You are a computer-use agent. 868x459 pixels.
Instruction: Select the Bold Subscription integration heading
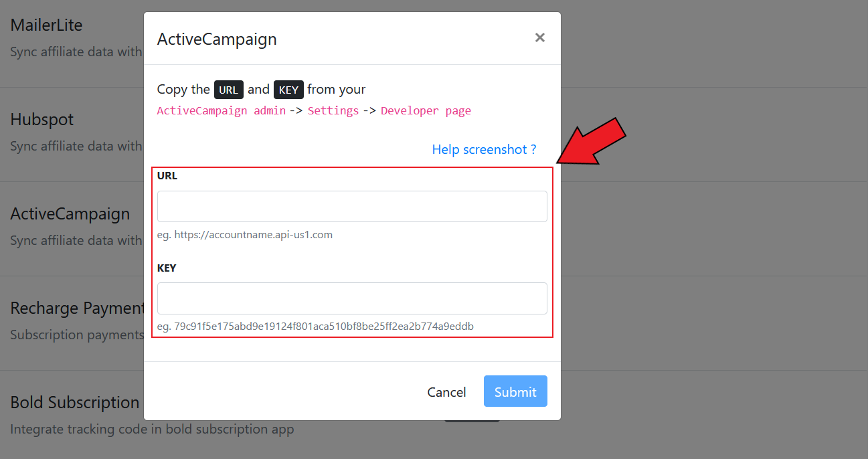point(75,403)
